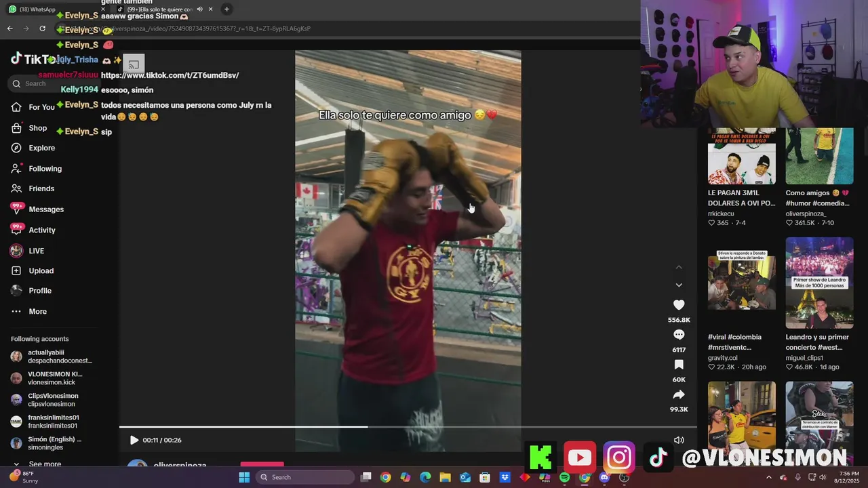Open the TikTok Shop page
Image resolution: width=868 pixels, height=488 pixels.
[x=29, y=128]
